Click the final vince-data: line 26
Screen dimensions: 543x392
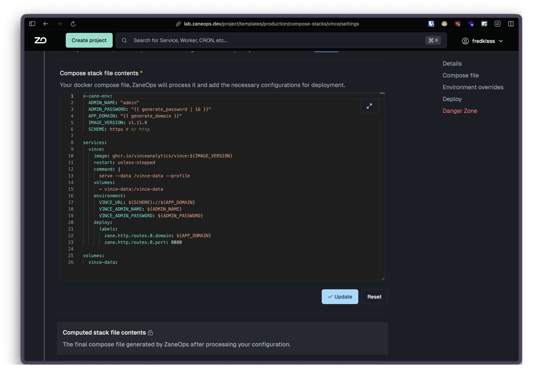(103, 262)
